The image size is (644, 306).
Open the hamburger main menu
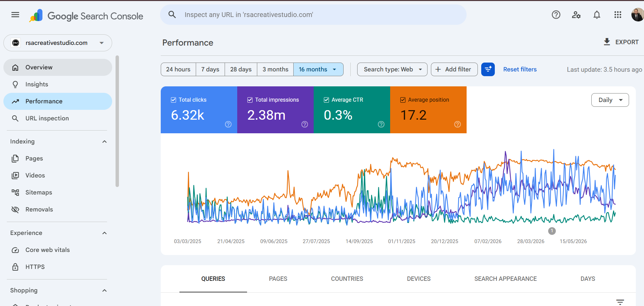point(15,15)
